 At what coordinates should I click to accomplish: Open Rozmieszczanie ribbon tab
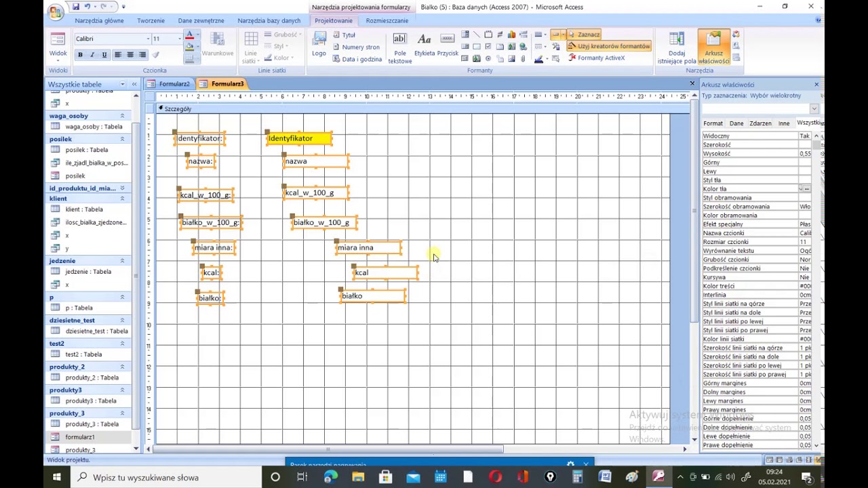(387, 20)
